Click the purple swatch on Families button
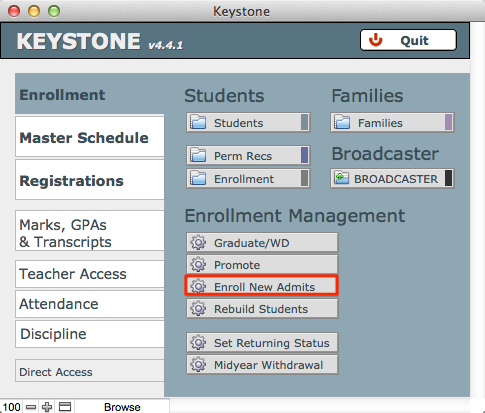This screenshot has height=413, width=485. pos(448,122)
